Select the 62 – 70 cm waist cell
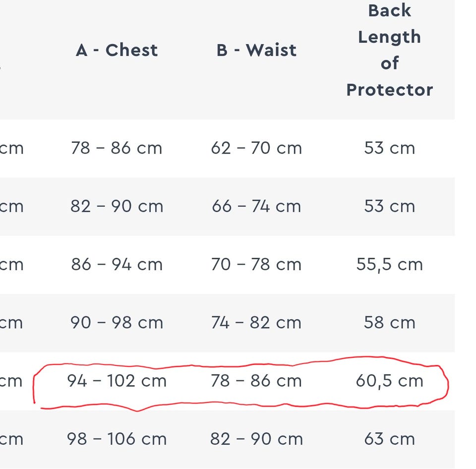The image size is (476, 469). [256, 148]
